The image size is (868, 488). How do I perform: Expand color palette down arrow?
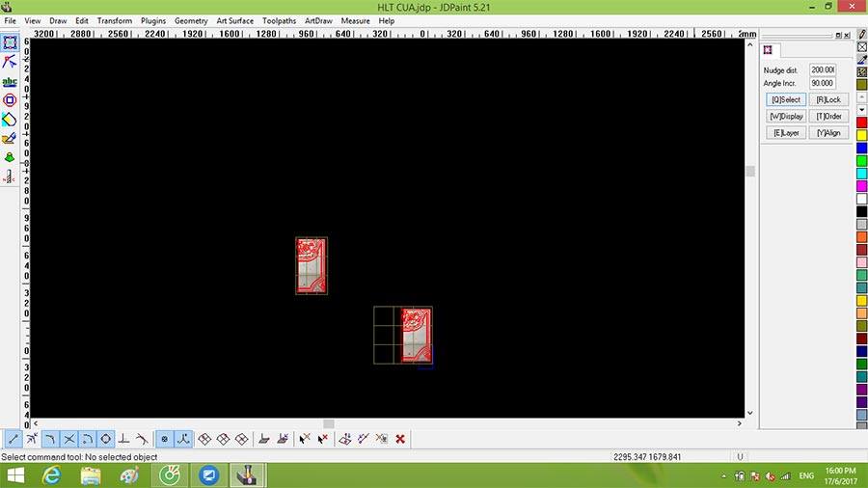862,110
